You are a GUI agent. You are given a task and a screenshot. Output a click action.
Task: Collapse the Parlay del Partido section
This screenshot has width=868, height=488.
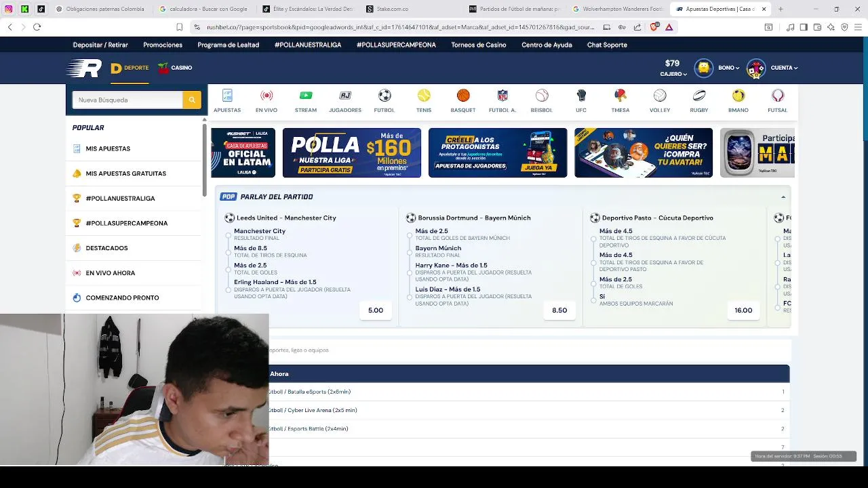pos(783,197)
